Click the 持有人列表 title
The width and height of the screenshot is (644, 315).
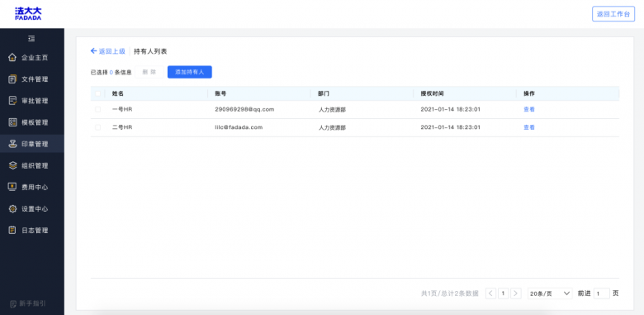coord(150,51)
